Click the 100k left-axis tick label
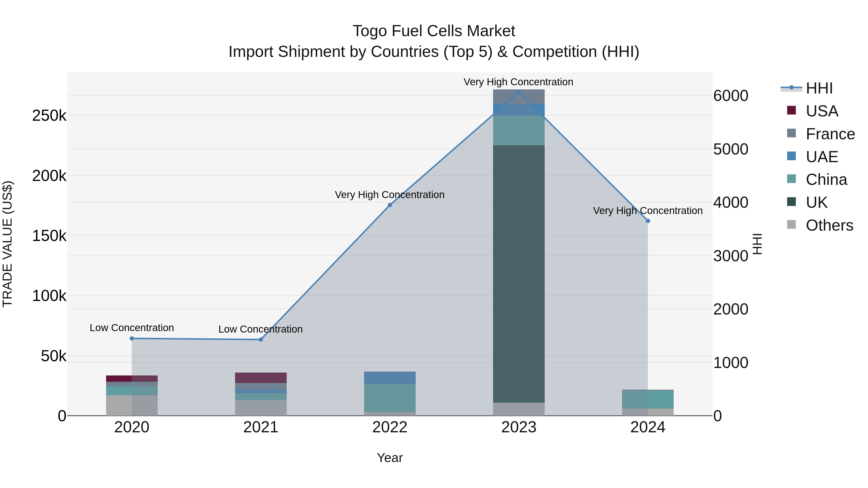The image size is (868, 488). [49, 296]
